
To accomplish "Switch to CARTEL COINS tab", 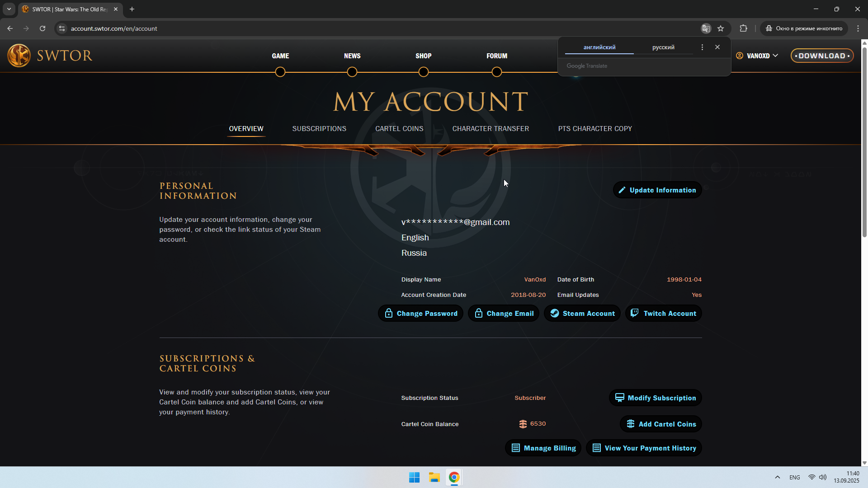I will click(399, 129).
